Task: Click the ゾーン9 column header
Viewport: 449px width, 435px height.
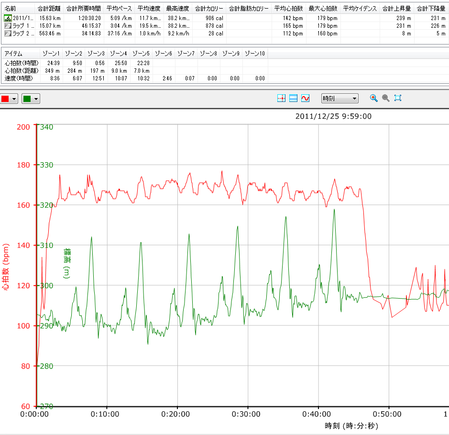Action: 231,54
